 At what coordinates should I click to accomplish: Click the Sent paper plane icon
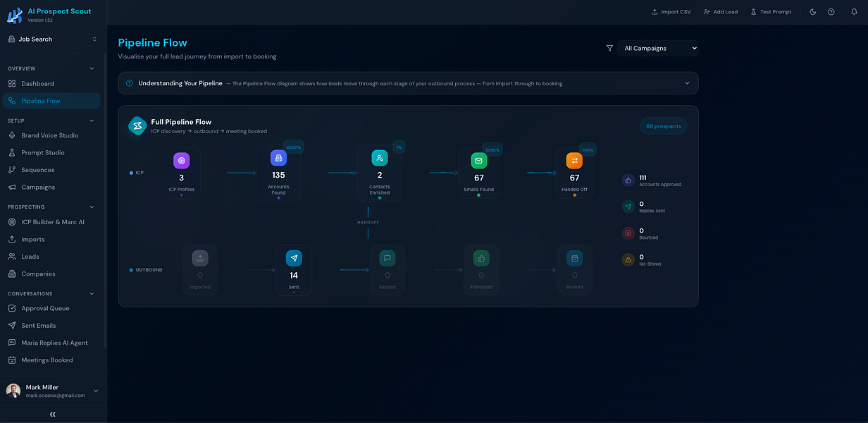(294, 258)
